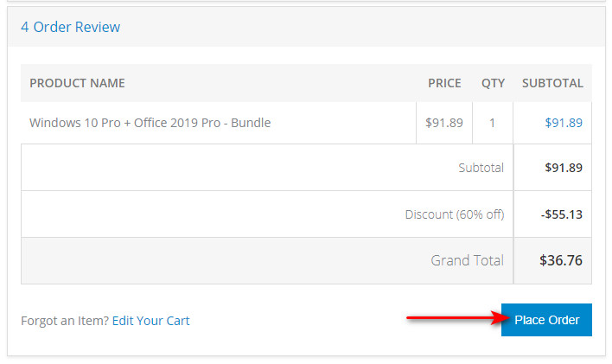Click the 4 Order Review section heading
The width and height of the screenshot is (612, 364).
71,27
